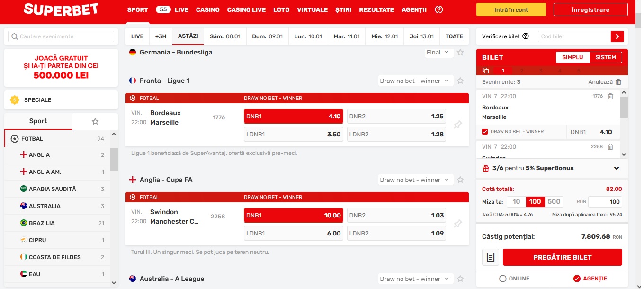Pin the Bordeaux vs Marseille match
Image resolution: width=644 pixels, height=289 pixels.
[x=457, y=125]
